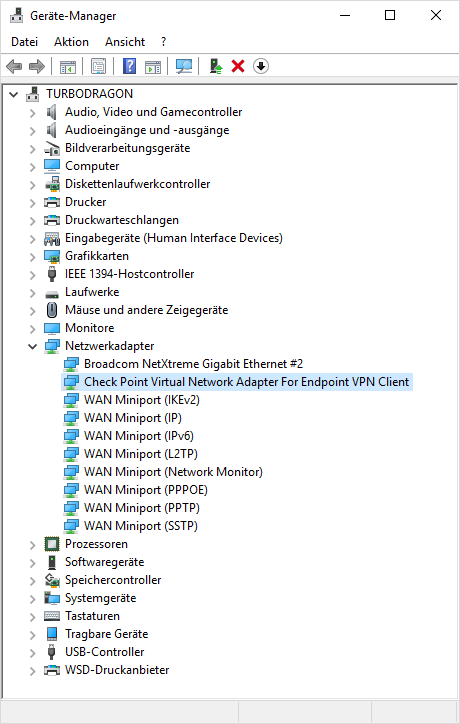Screen dimensions: 460x724
Task: Click the Forward arrow toolbar icon
Action: [x=36, y=66]
